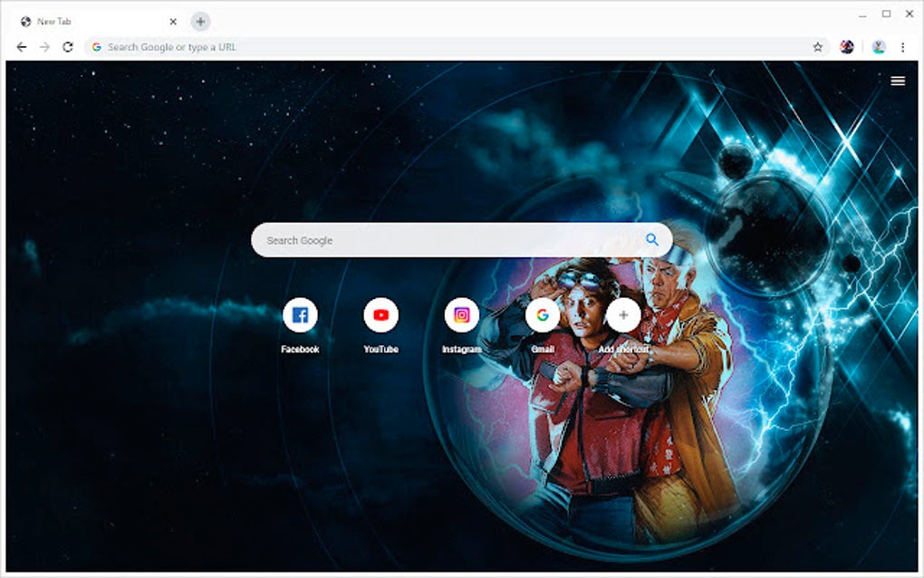924x578 pixels.
Task: Bookmark this tab with the star icon
Action: click(817, 47)
